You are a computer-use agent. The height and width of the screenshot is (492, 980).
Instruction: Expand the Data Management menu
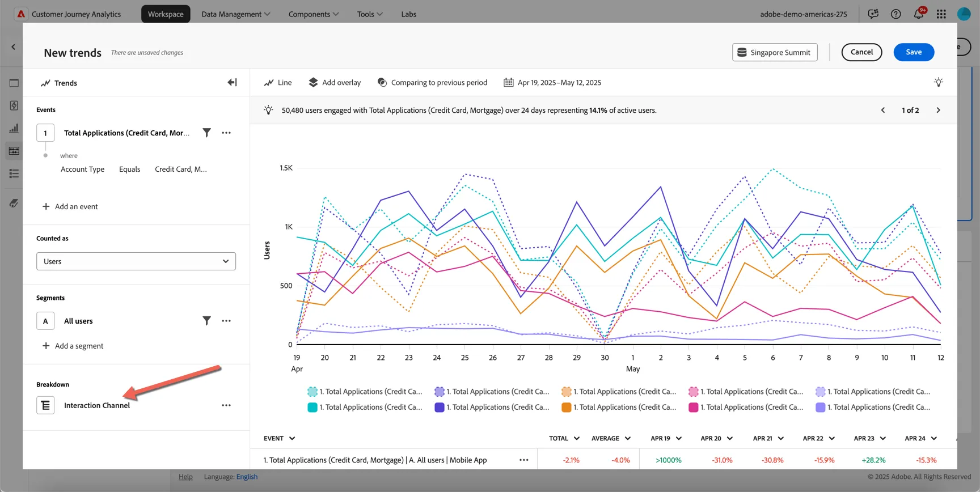236,14
